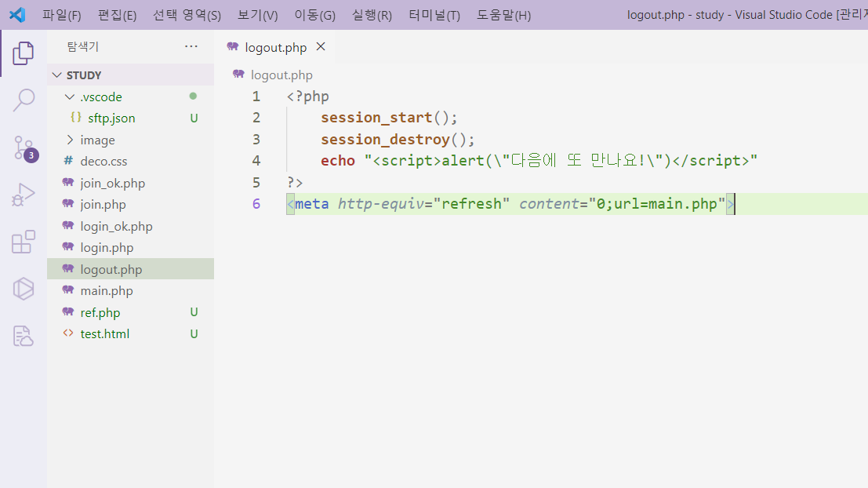Close the logout.php editor tab
This screenshot has height=488, width=868.
321,47
